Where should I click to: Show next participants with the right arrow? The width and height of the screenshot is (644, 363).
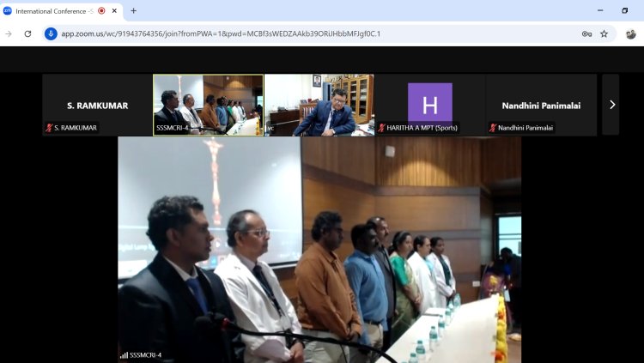(612, 105)
